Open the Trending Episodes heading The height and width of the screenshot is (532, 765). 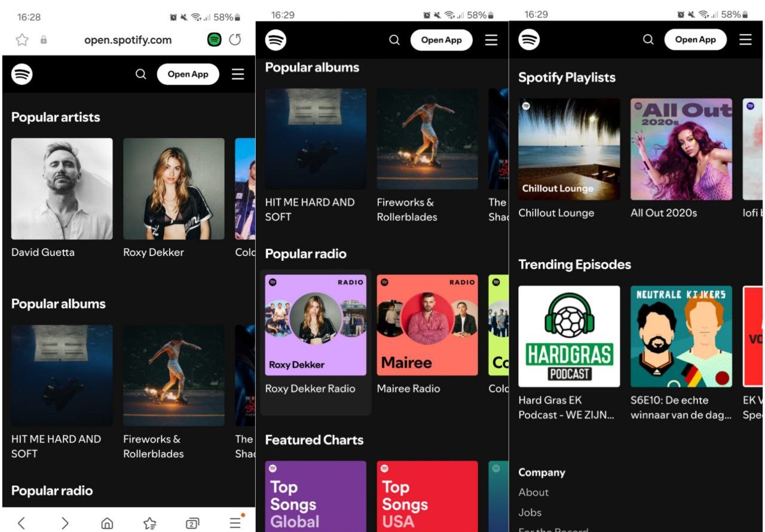tap(574, 264)
